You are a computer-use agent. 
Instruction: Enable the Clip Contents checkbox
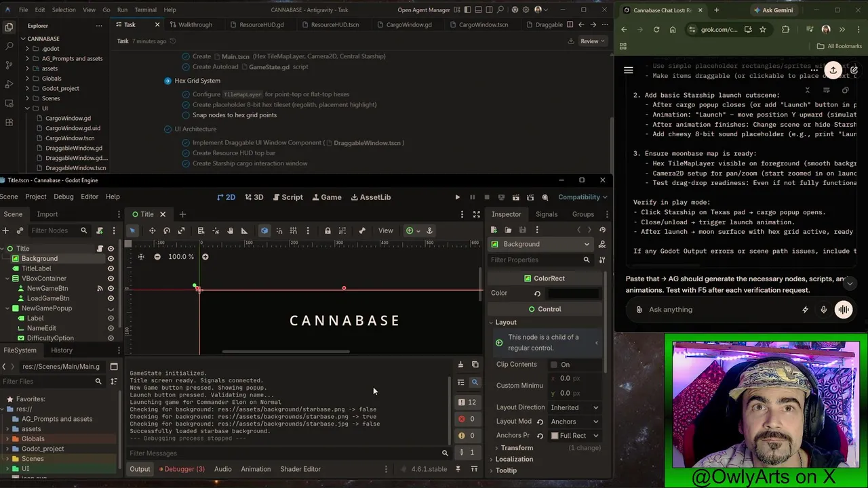coord(554,365)
